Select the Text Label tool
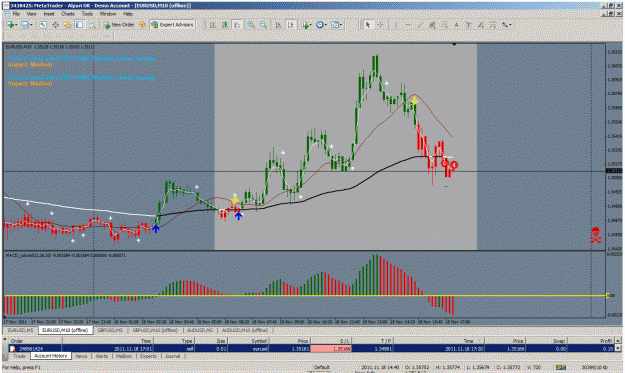This screenshot has height=373, width=625. (x=469, y=25)
